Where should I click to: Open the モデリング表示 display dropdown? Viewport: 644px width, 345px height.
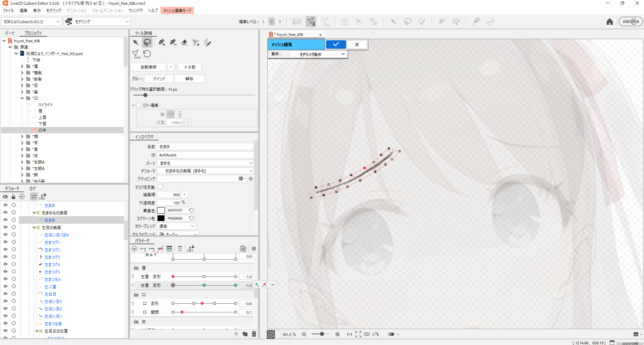tap(318, 54)
